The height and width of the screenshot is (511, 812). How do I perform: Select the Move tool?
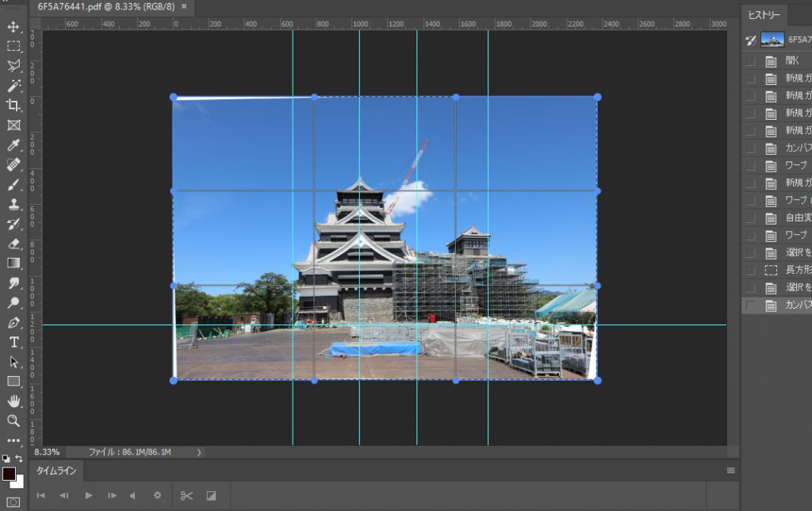pyautogui.click(x=13, y=27)
